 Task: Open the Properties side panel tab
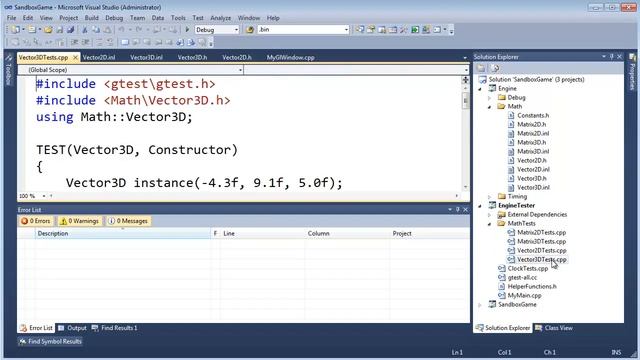[x=633, y=72]
